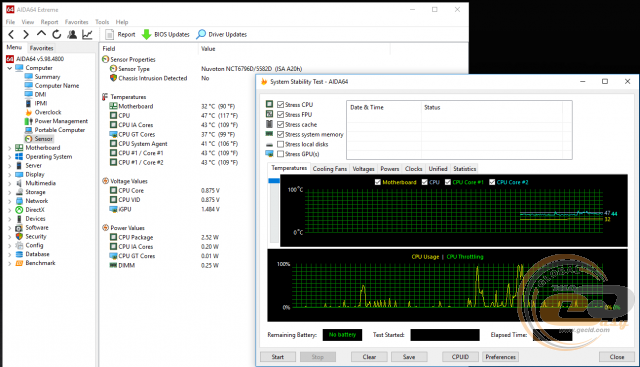This screenshot has height=367, width=640.
Task: Click the Start button
Action: [278, 357]
